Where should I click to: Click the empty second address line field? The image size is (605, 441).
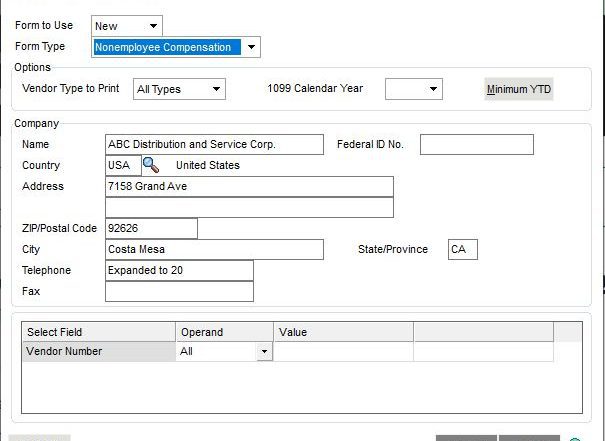[248, 207]
